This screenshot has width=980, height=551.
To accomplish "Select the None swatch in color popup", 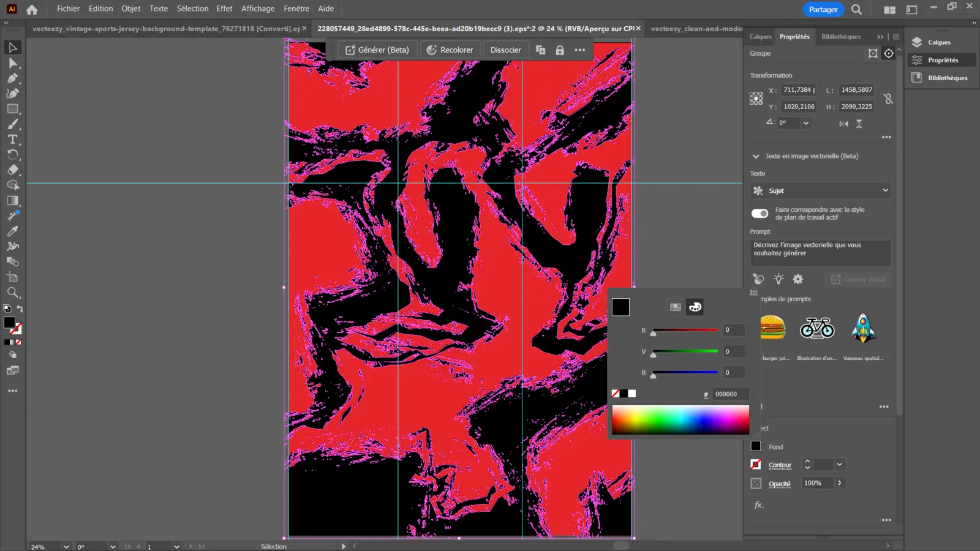I will pos(616,394).
